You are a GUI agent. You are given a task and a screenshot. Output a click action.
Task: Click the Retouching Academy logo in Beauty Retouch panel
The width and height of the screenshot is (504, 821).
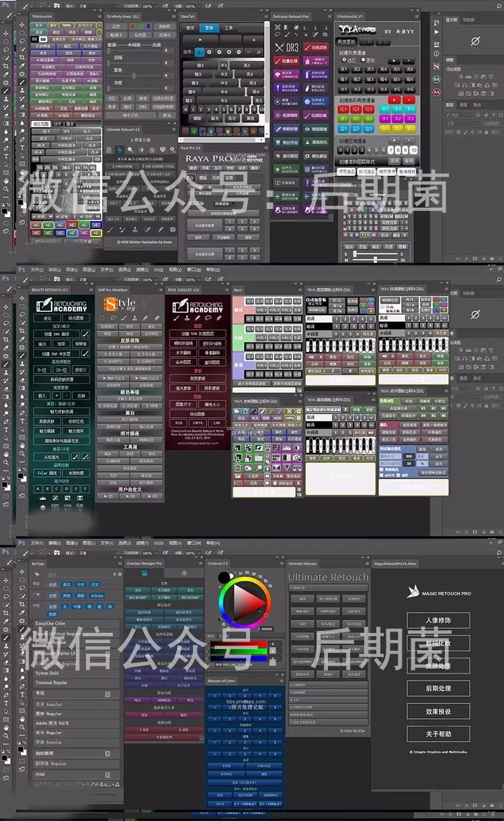coord(61,305)
